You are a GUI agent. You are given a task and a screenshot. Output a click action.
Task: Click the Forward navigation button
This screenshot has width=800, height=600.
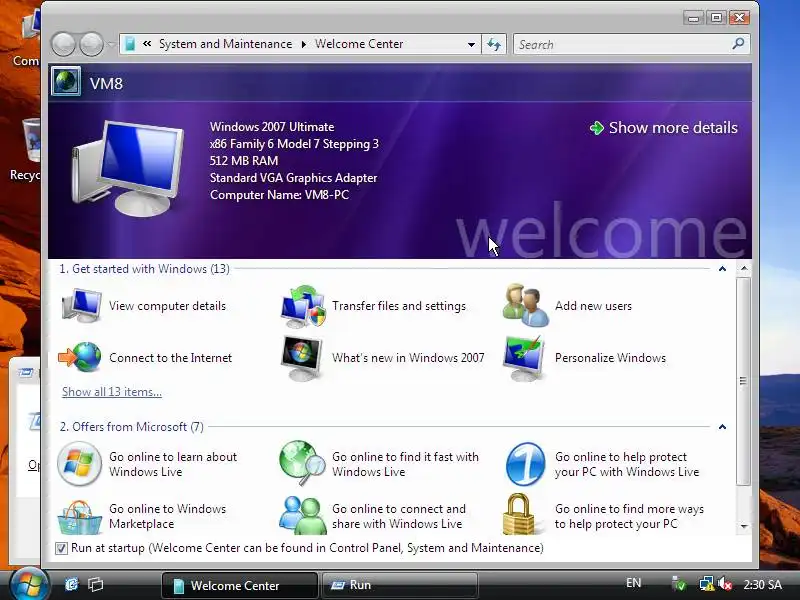(x=92, y=44)
